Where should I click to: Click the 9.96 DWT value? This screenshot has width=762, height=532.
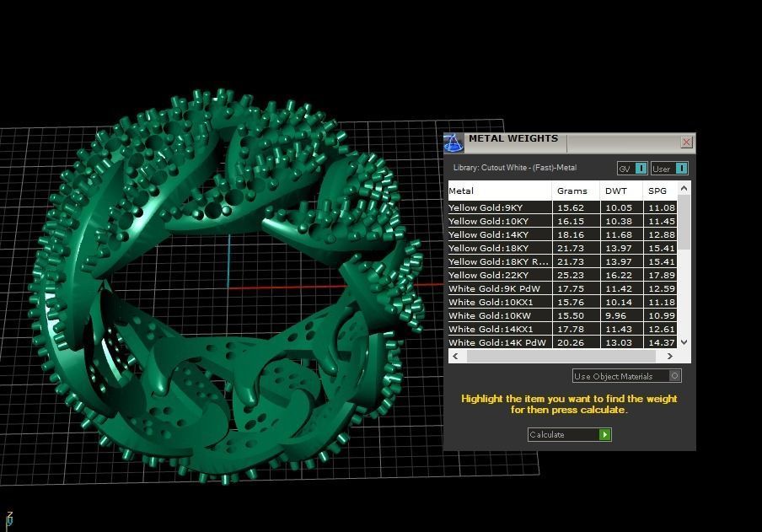click(615, 315)
